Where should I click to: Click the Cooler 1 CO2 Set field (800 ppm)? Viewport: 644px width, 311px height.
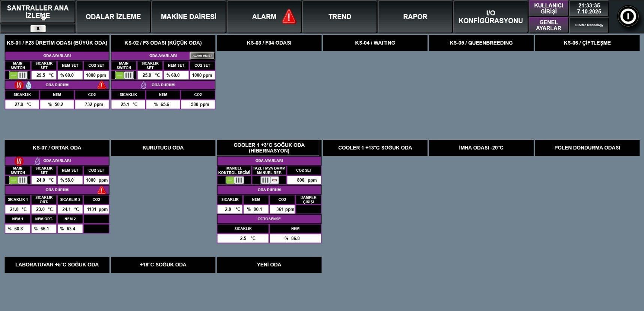[304, 180]
